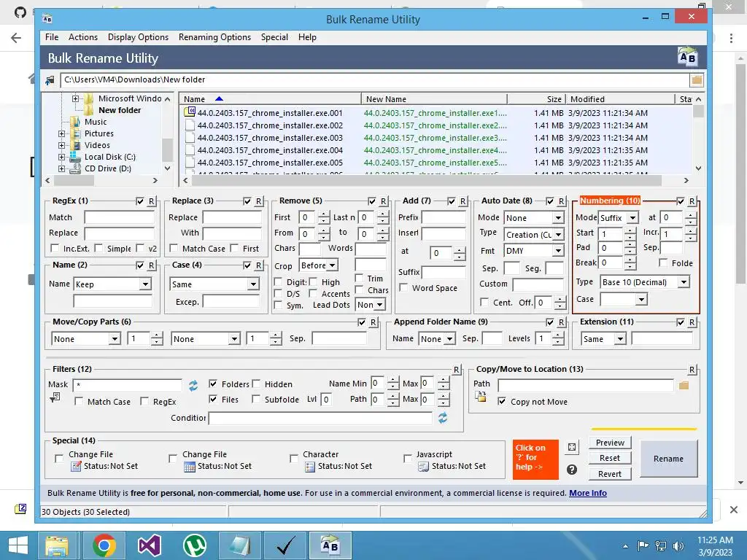Open the Character Translations status icon
This screenshot has height=560, width=747.
[x=310, y=467]
